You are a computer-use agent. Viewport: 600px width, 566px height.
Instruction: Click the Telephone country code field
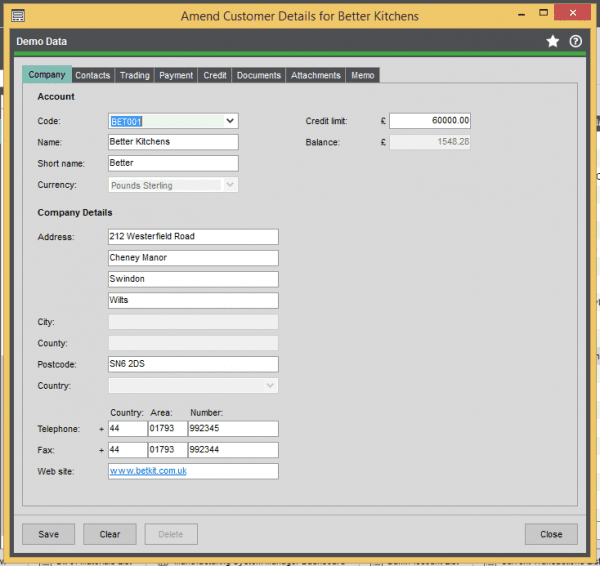(x=128, y=429)
